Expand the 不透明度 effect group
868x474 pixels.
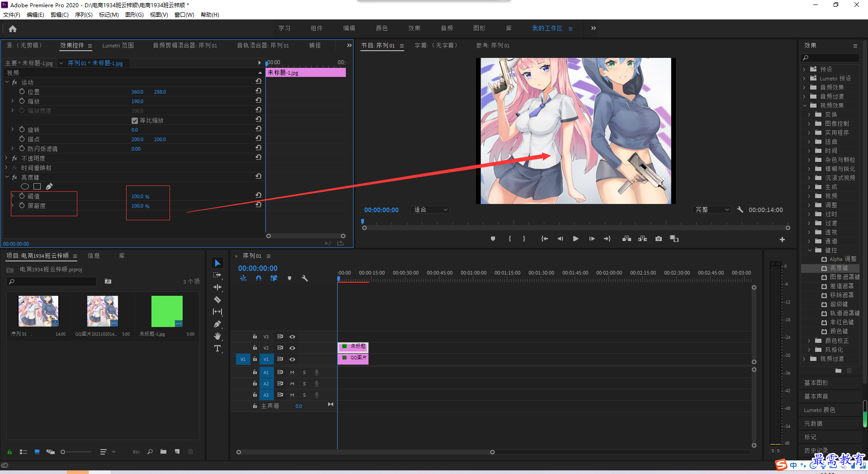click(7, 158)
